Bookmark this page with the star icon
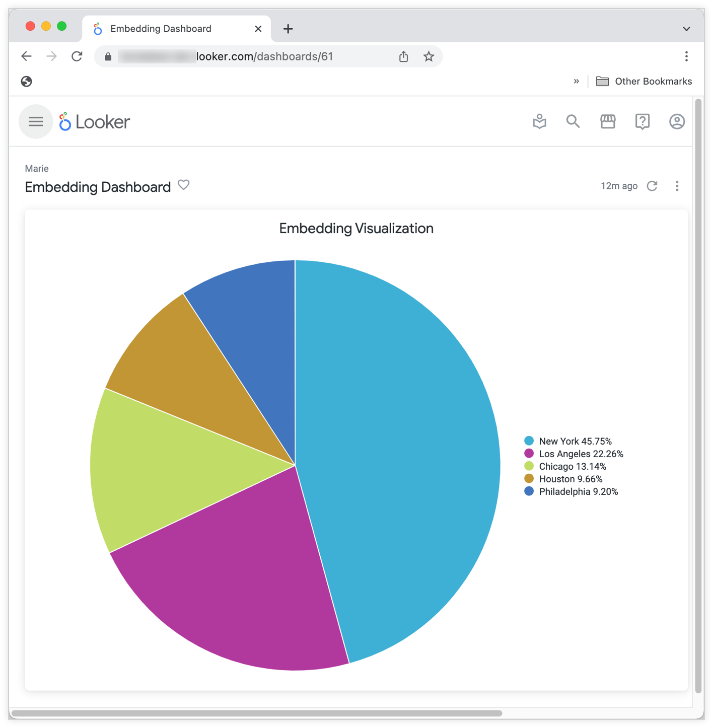The height and width of the screenshot is (728, 713). point(429,56)
